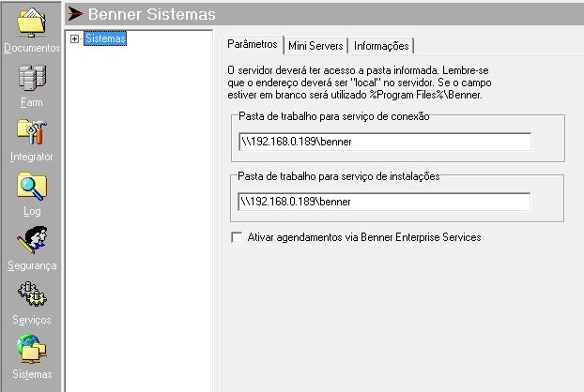Screen dimensions: 584x392
Task: Select Sistemas item in the tree
Action: click(103, 38)
